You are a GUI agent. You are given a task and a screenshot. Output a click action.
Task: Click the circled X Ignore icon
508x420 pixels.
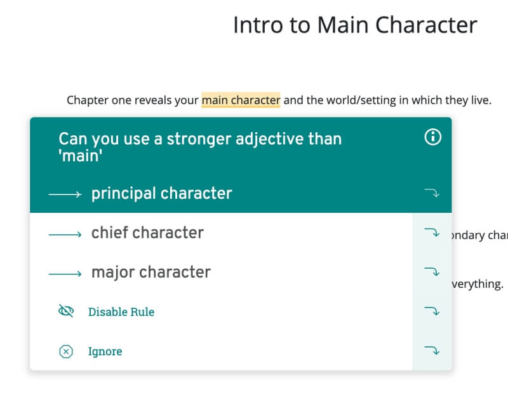pos(66,351)
